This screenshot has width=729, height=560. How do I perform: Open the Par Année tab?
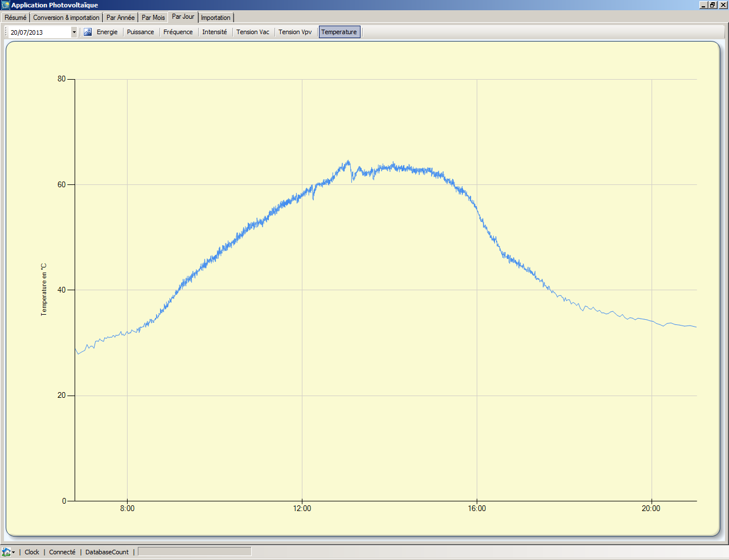tap(120, 18)
